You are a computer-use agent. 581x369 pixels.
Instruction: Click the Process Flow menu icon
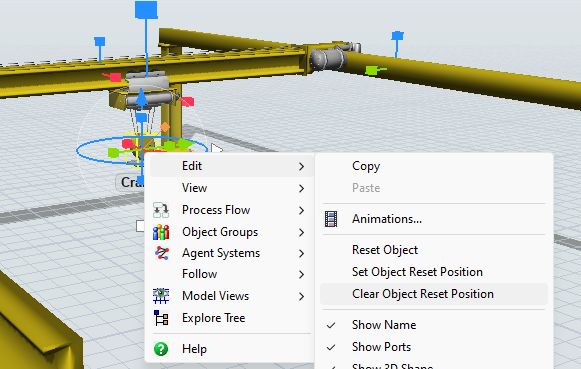161,210
